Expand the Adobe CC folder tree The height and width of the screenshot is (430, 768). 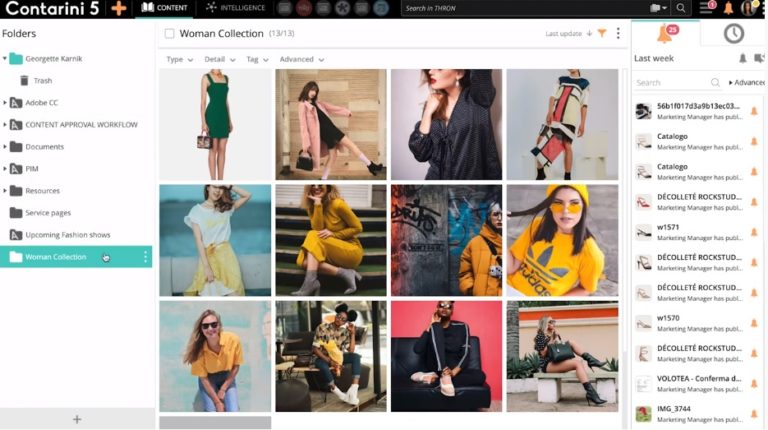[5, 103]
